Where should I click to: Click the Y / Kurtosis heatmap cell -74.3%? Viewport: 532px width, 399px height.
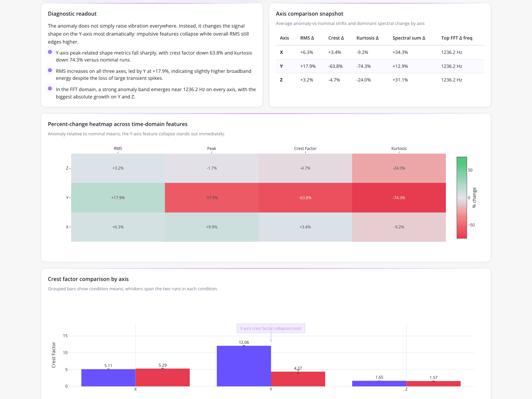coord(399,198)
